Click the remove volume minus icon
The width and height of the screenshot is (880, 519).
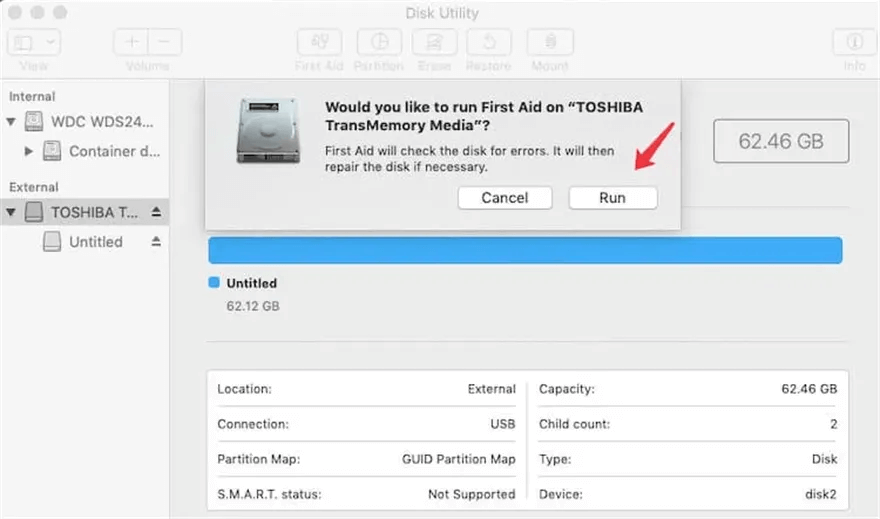(x=165, y=42)
